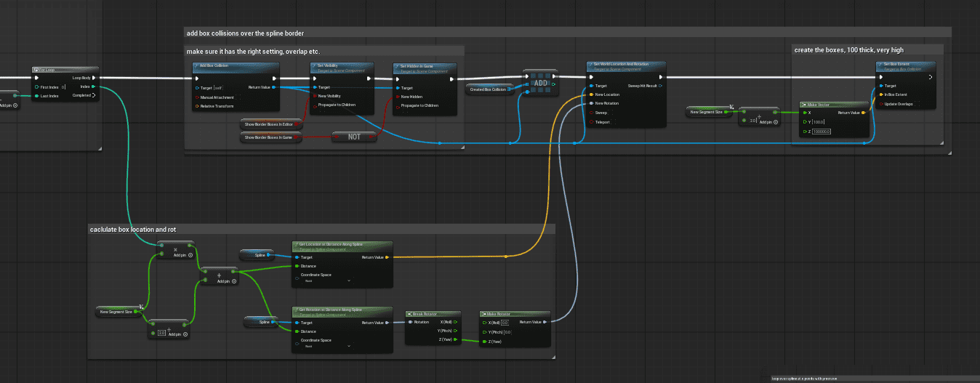Edit Make Rotator Y (Pitch) value
The image size is (980, 383).
pos(507,332)
